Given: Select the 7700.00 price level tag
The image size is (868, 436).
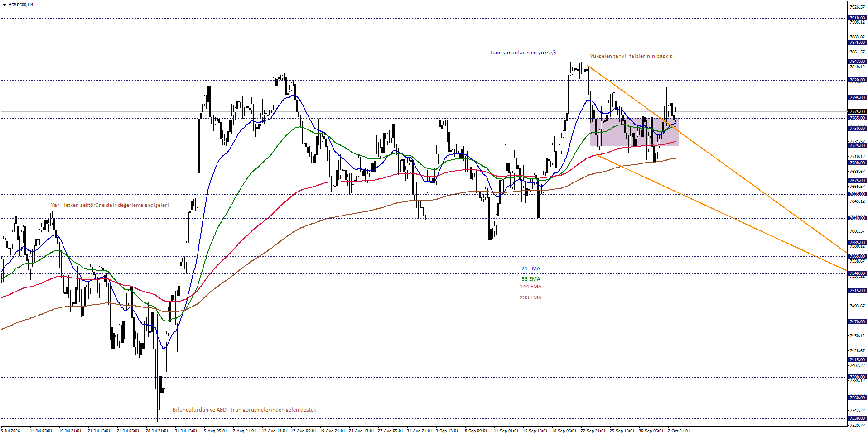Looking at the screenshot, I should point(857,163).
